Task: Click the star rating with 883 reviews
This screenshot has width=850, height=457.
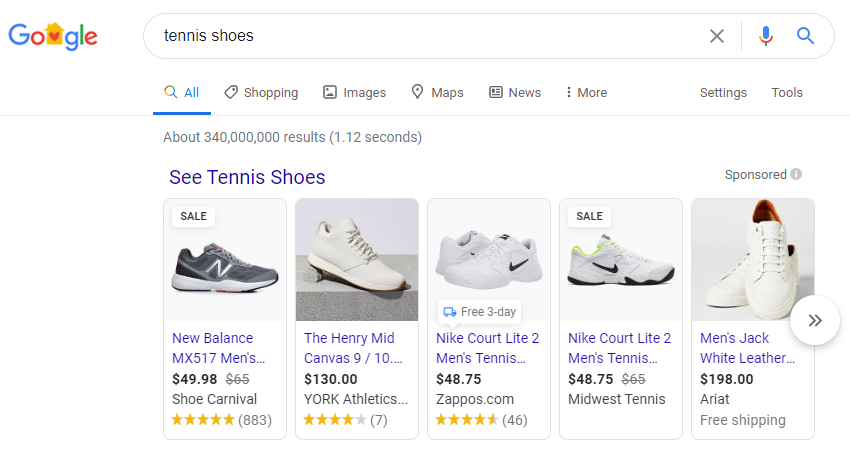Action: [x=222, y=420]
